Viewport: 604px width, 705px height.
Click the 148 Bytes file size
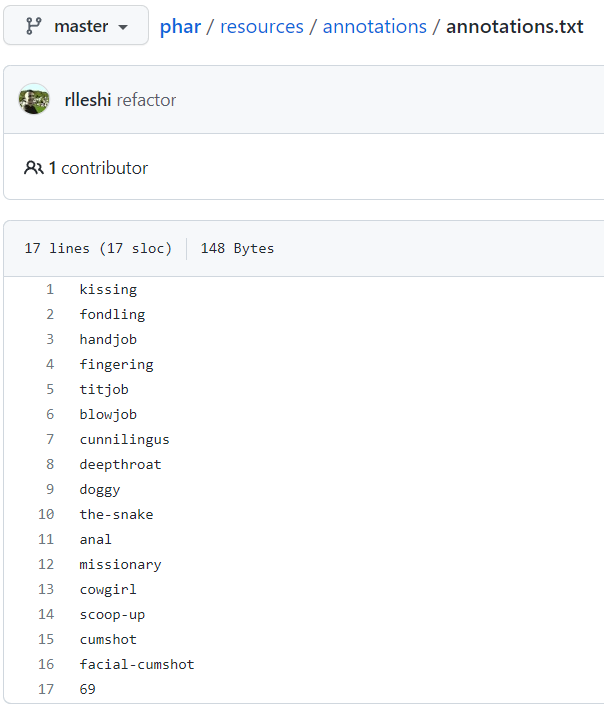pyautogui.click(x=237, y=248)
